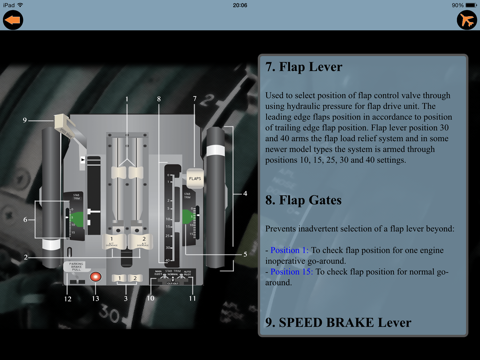Select the speed brake lever knob
Viewport: 480px width, 360px height.
[65, 126]
